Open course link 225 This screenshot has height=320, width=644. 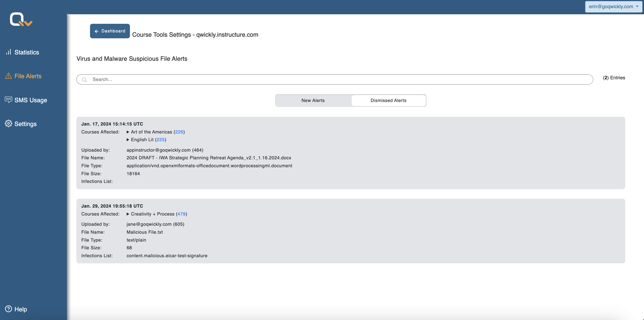[x=161, y=140]
